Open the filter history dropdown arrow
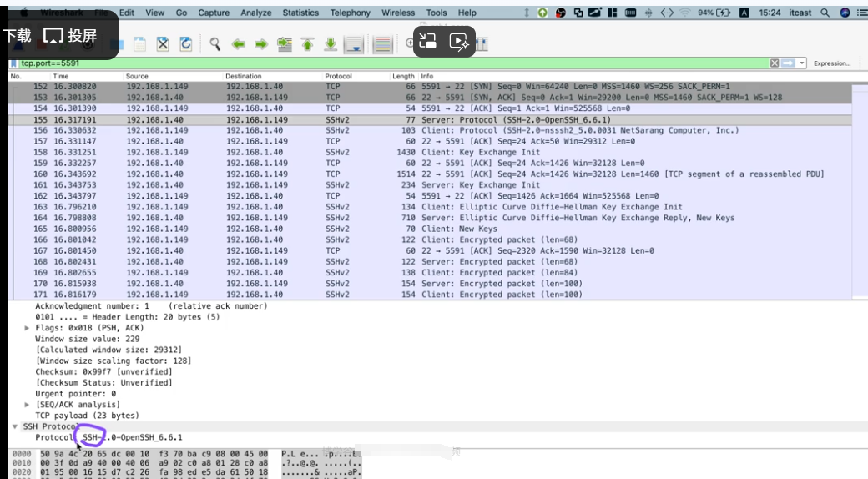Image resolution: width=868 pixels, height=479 pixels. point(803,63)
